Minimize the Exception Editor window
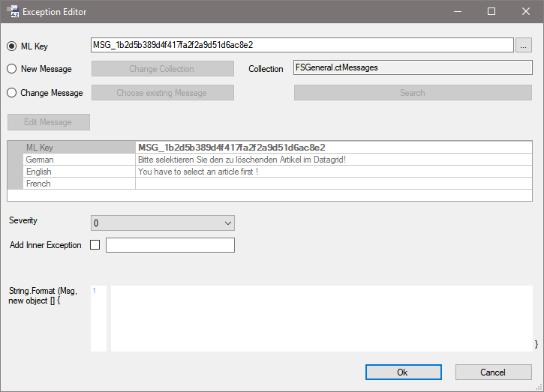 click(458, 11)
